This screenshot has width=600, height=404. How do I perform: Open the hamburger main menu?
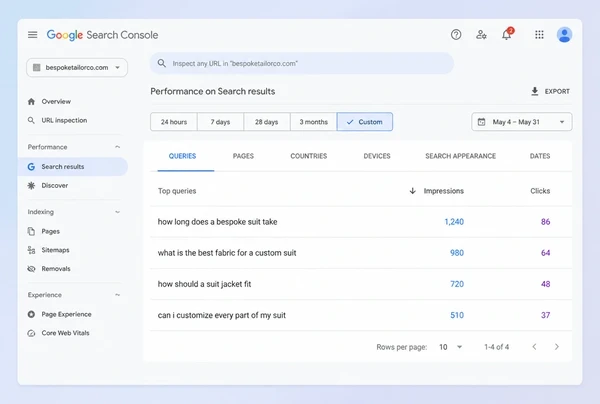33,35
